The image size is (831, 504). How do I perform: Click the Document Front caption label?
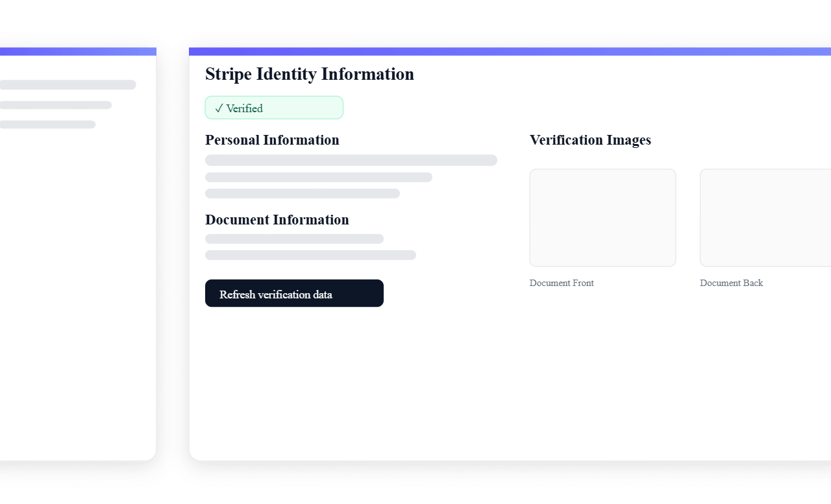pos(562,283)
